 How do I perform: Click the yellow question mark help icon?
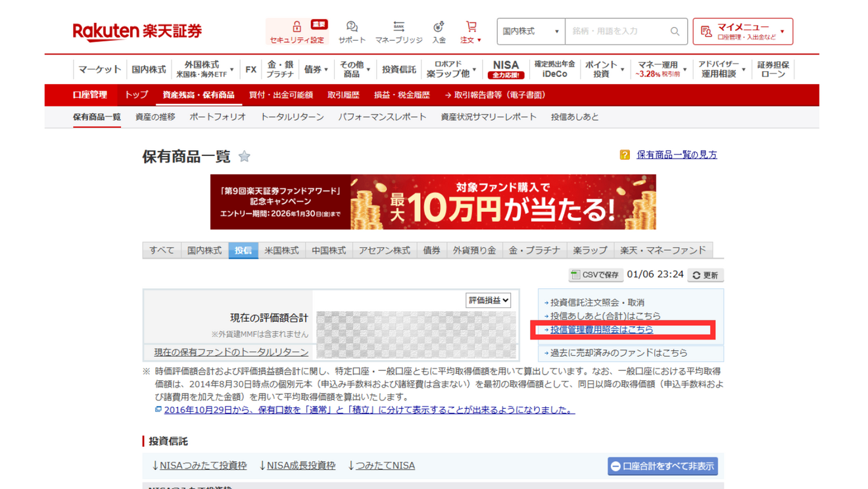(625, 155)
